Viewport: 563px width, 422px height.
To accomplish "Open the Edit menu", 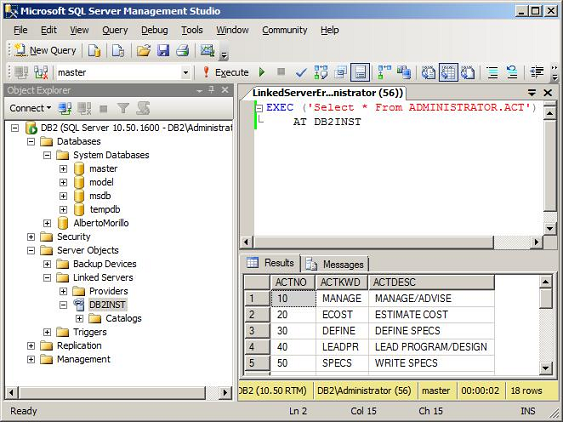I will tap(49, 30).
